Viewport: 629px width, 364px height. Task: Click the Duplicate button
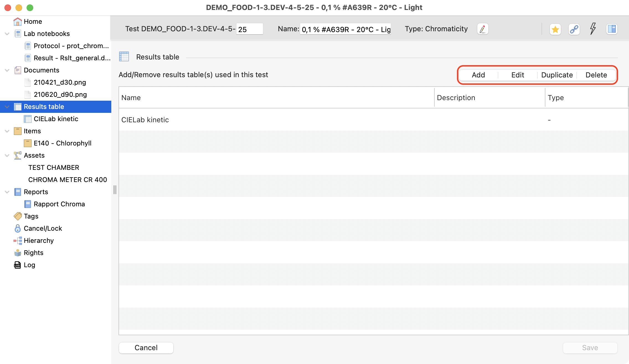pos(557,75)
